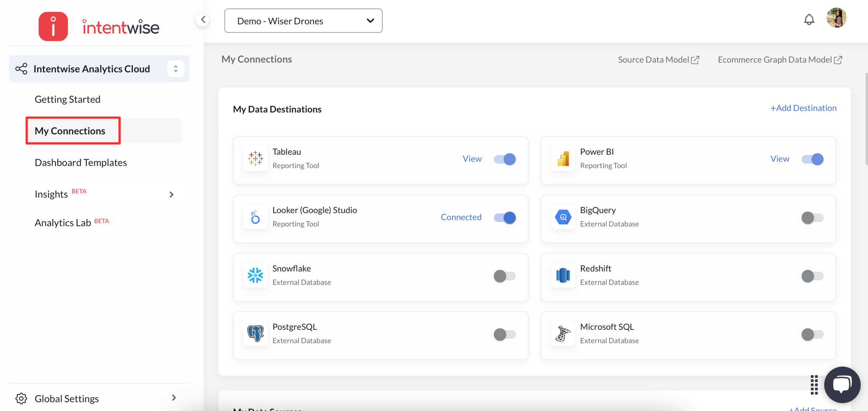Click the Power BI icon
The width and height of the screenshot is (868, 411).
(563, 159)
